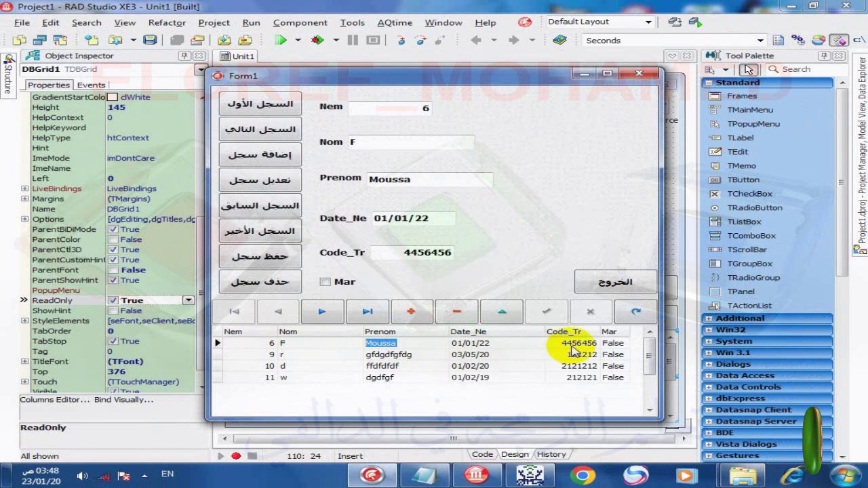
Task: Switch to the History tab
Action: point(551,454)
